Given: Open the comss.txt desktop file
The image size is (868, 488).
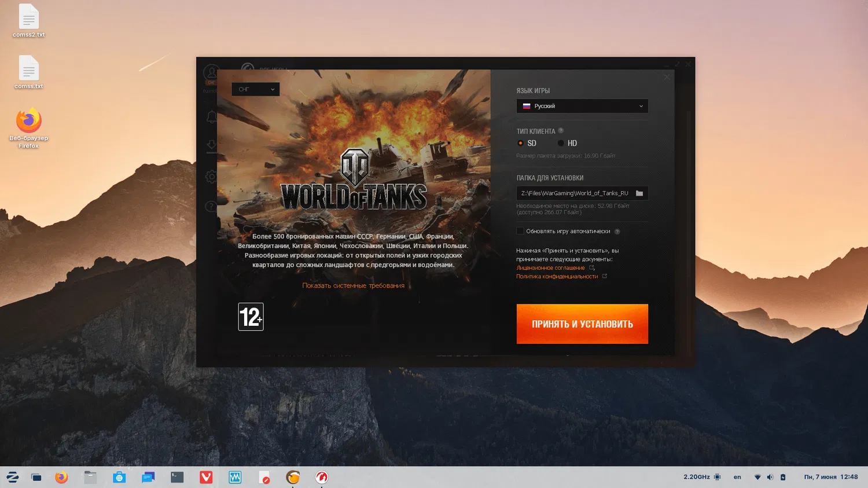Looking at the screenshot, I should tap(28, 72).
